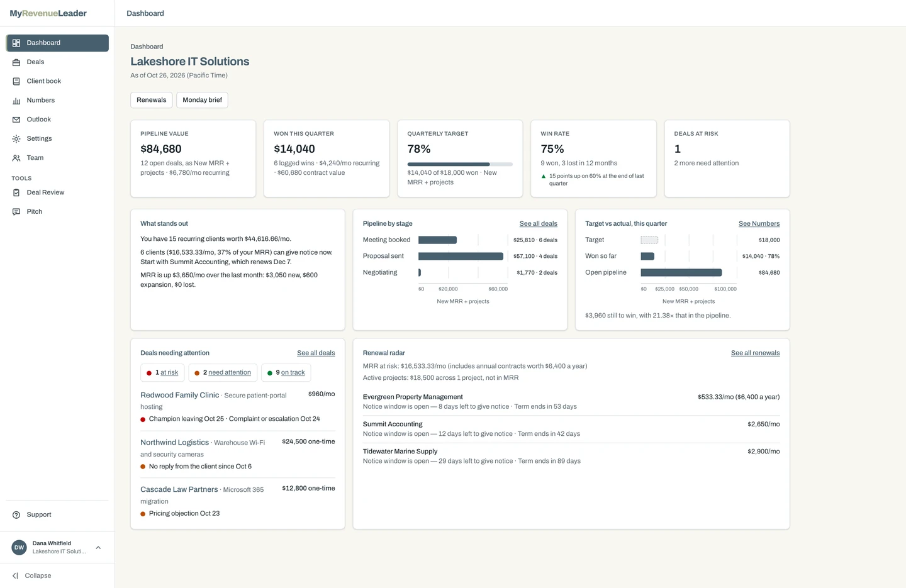Go to Client book page
This screenshot has width=906, height=588.
[x=57, y=81]
